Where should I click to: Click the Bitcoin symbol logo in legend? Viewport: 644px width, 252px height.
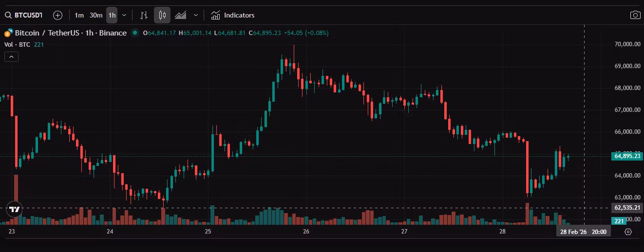(8, 33)
